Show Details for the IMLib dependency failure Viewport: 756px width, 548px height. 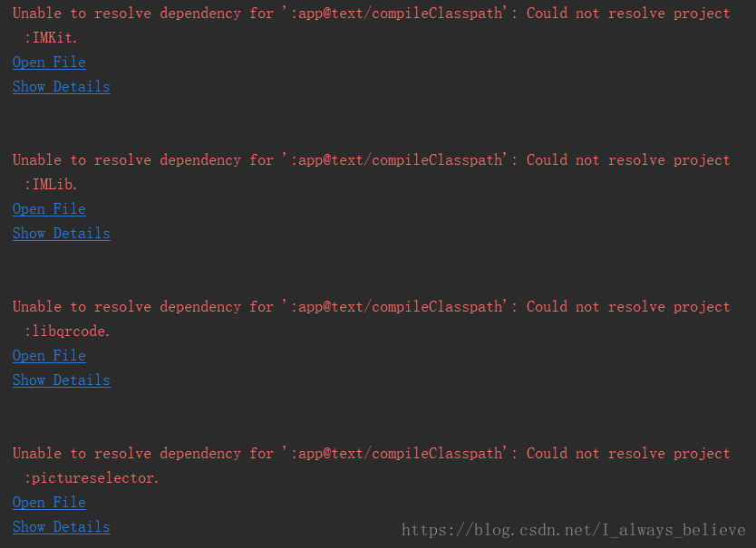click(x=61, y=233)
